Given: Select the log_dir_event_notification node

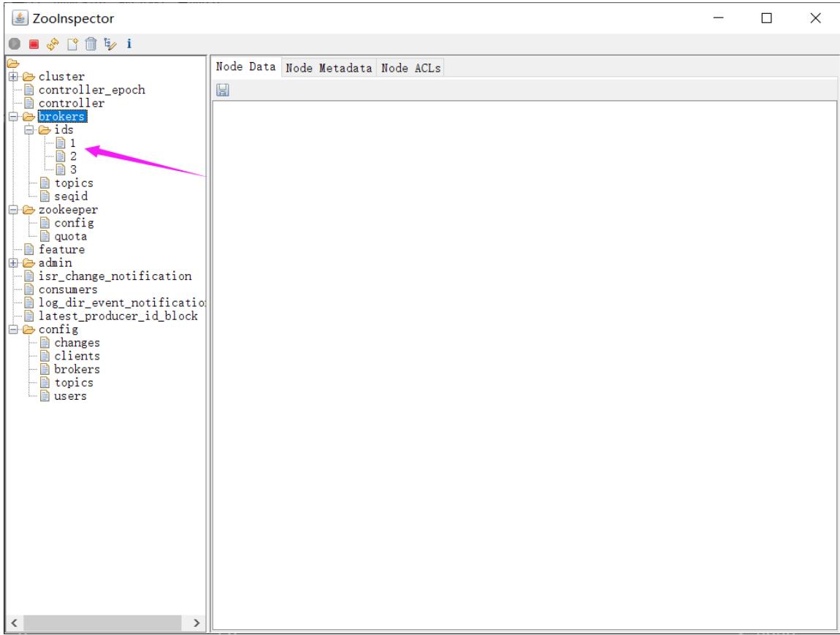Looking at the screenshot, I should (x=121, y=303).
